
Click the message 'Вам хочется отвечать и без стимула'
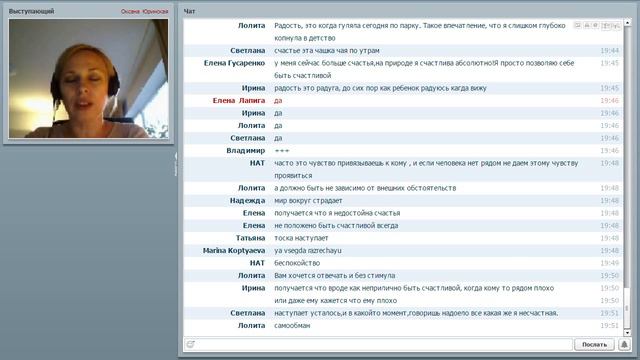335,276
